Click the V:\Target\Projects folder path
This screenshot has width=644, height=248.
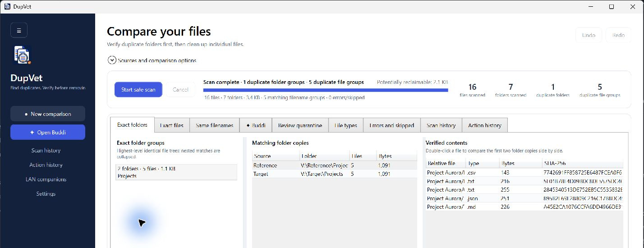322,174
